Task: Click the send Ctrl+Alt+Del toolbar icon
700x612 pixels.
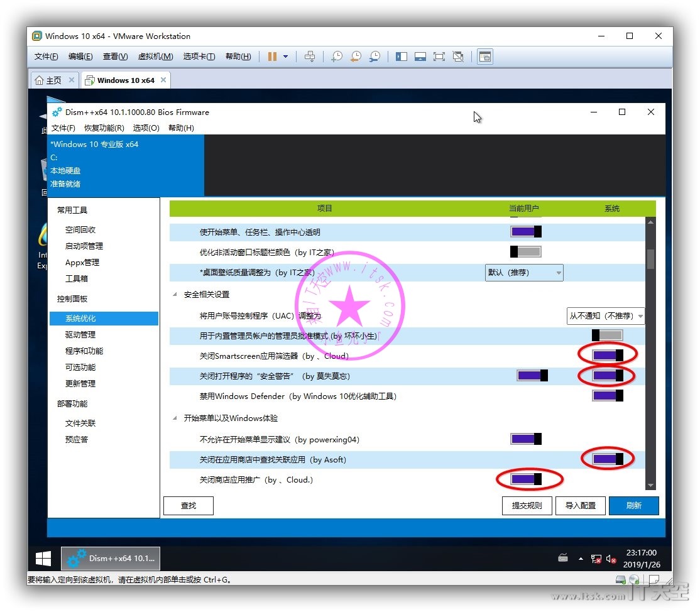Action: pos(310,57)
